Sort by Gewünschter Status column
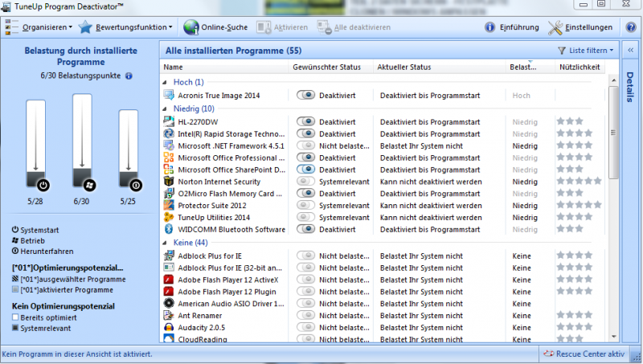643x364 pixels. (330, 67)
